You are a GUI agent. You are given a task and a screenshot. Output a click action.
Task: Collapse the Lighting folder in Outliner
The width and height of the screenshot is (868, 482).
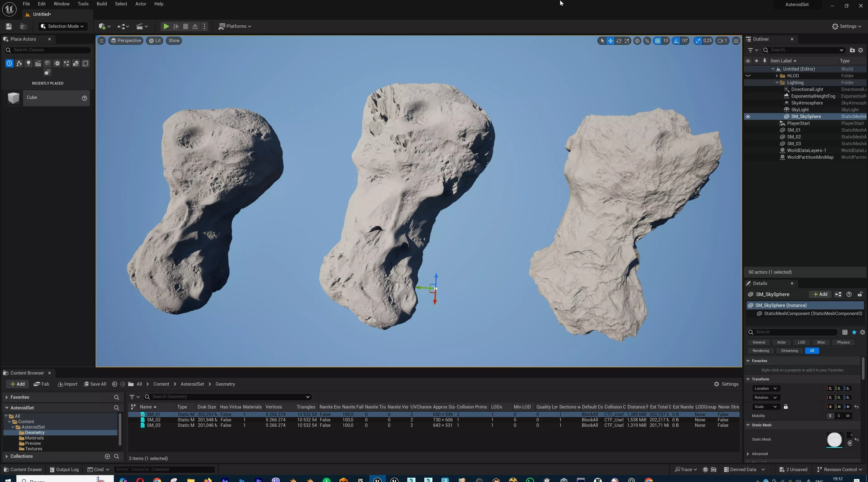tap(777, 83)
